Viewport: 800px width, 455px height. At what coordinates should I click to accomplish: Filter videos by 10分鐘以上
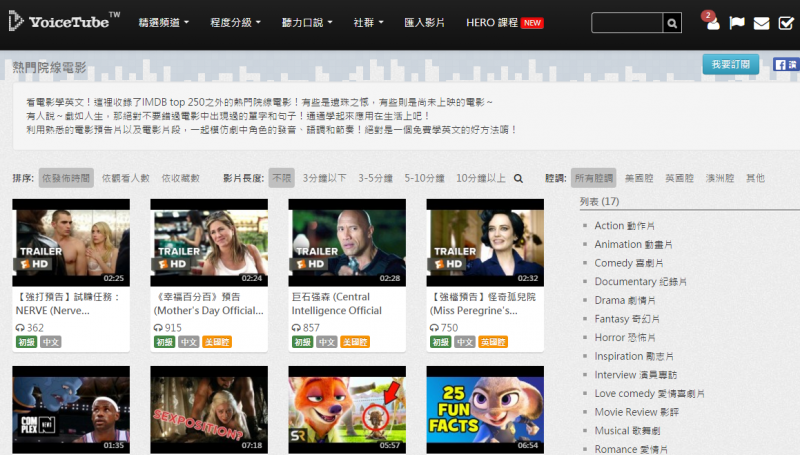481,178
